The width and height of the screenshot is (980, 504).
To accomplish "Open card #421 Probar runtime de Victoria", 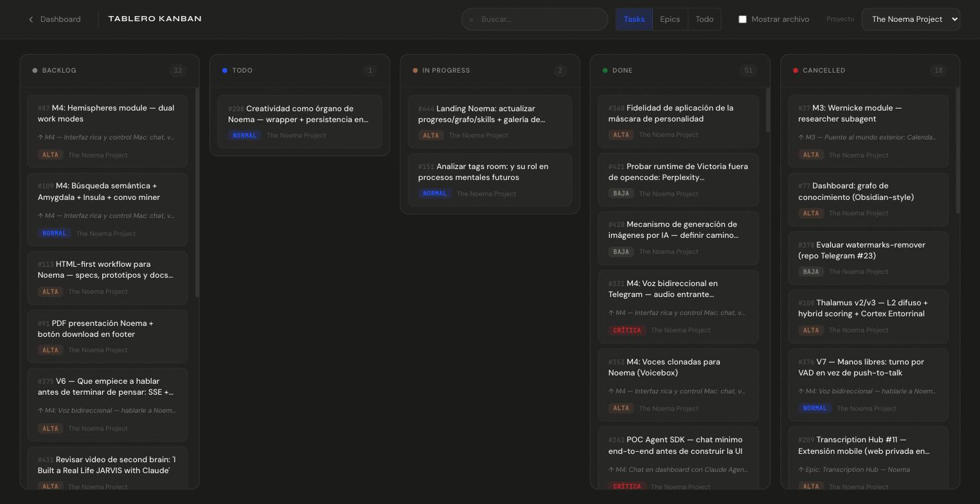I will [678, 180].
